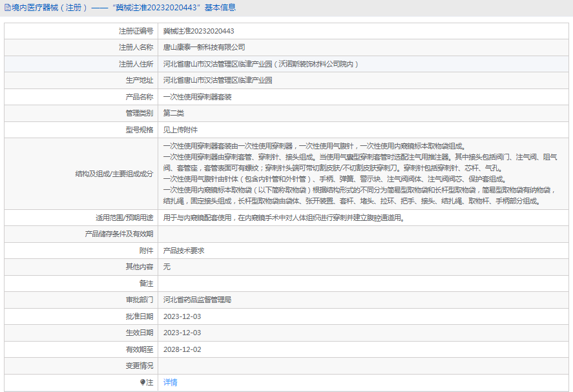Screen dimensions: 573x392
Task: Click the bullet icon beside 注 label
Action: pyautogui.click(x=143, y=382)
